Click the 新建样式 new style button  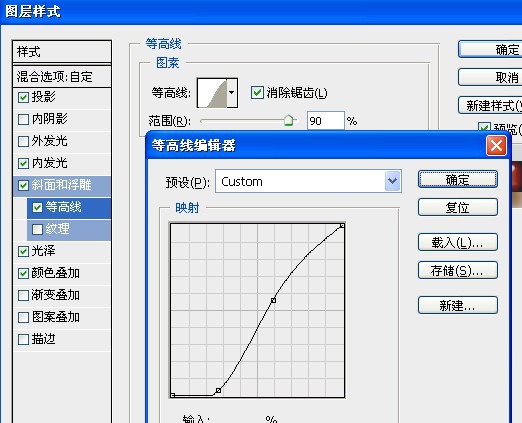(490, 105)
